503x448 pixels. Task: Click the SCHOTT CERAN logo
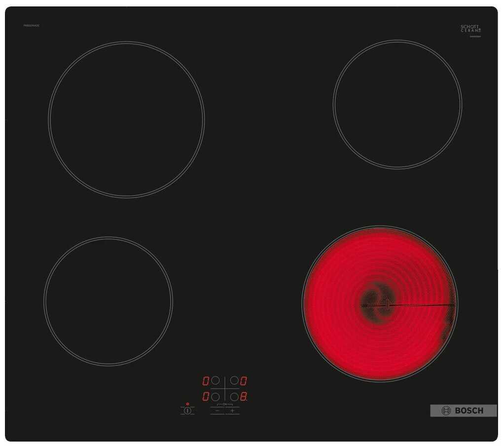(470, 28)
